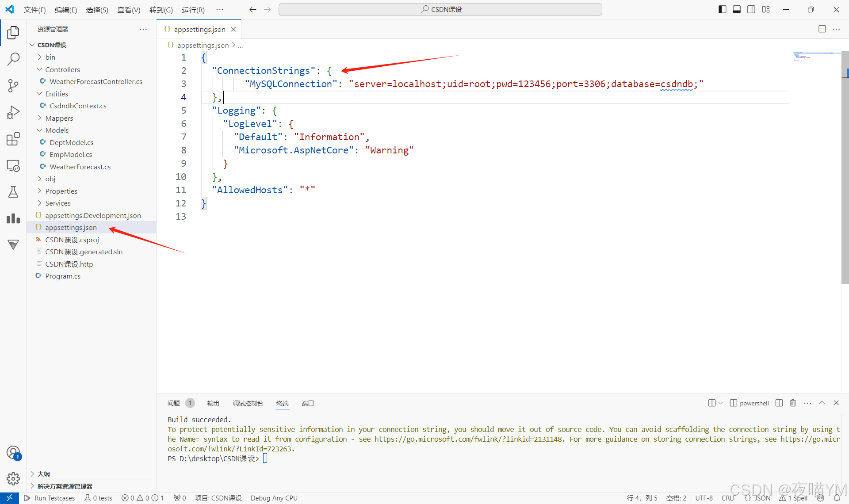Click Debug Any CPU status item
Viewport: 849px width, 504px height.
click(274, 498)
